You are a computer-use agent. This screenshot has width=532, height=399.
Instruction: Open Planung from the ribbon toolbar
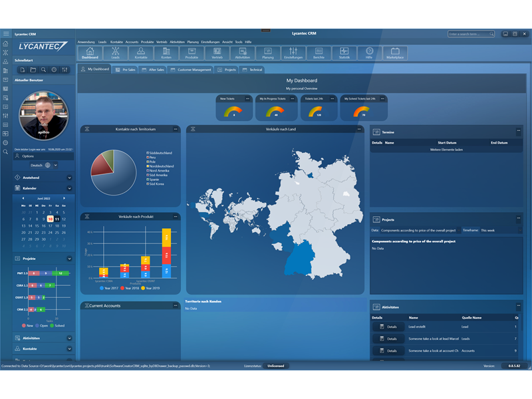268,53
